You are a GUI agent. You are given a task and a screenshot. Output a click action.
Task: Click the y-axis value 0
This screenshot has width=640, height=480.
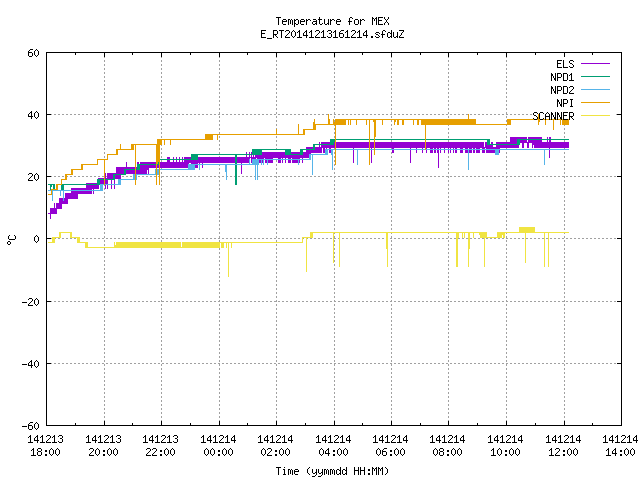(x=37, y=239)
